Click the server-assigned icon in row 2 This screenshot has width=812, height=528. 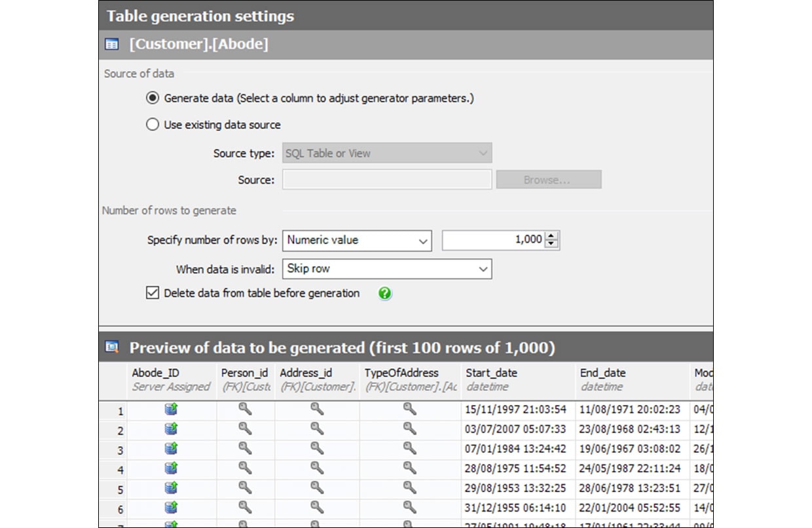tap(172, 429)
